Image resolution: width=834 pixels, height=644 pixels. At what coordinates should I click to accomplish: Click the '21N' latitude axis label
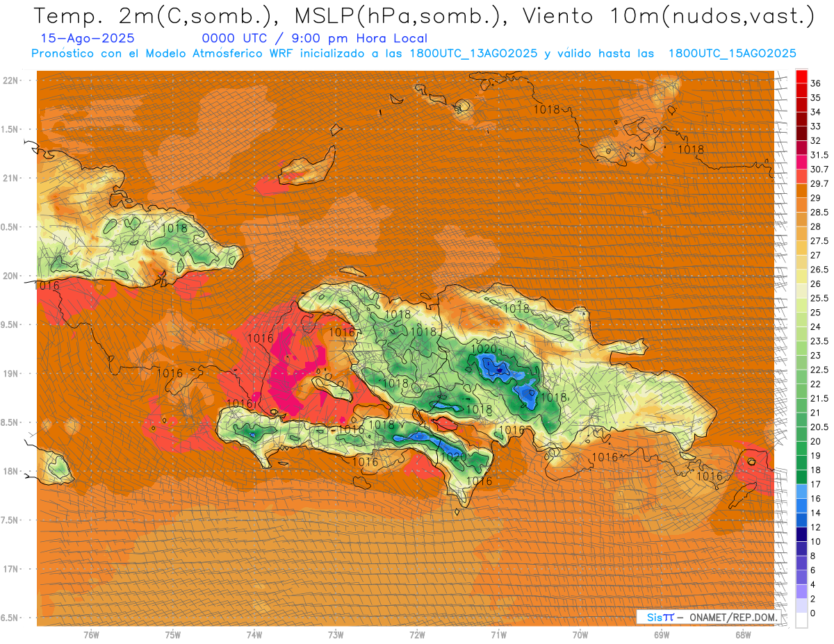click(11, 179)
